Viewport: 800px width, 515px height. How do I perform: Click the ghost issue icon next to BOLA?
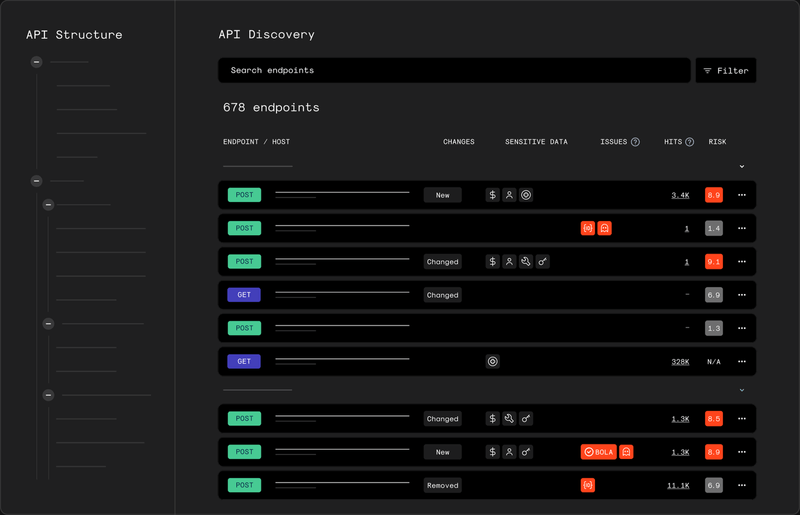coord(626,452)
